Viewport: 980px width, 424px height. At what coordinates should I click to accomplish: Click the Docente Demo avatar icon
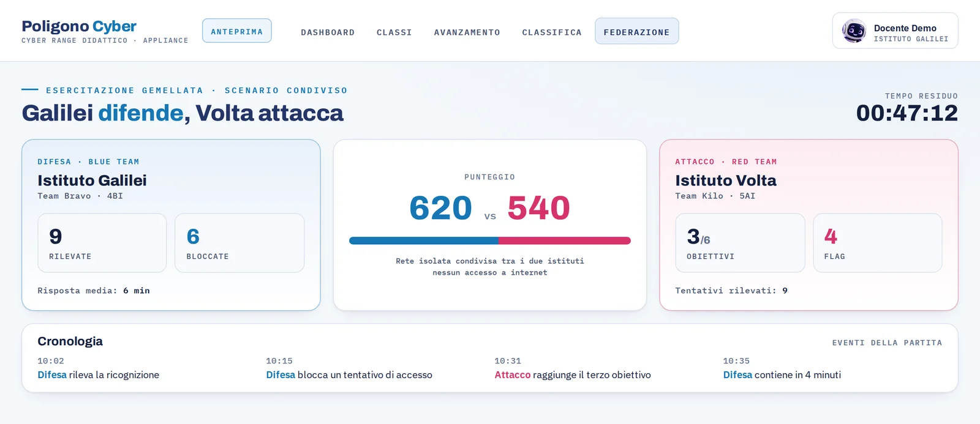coord(854,31)
